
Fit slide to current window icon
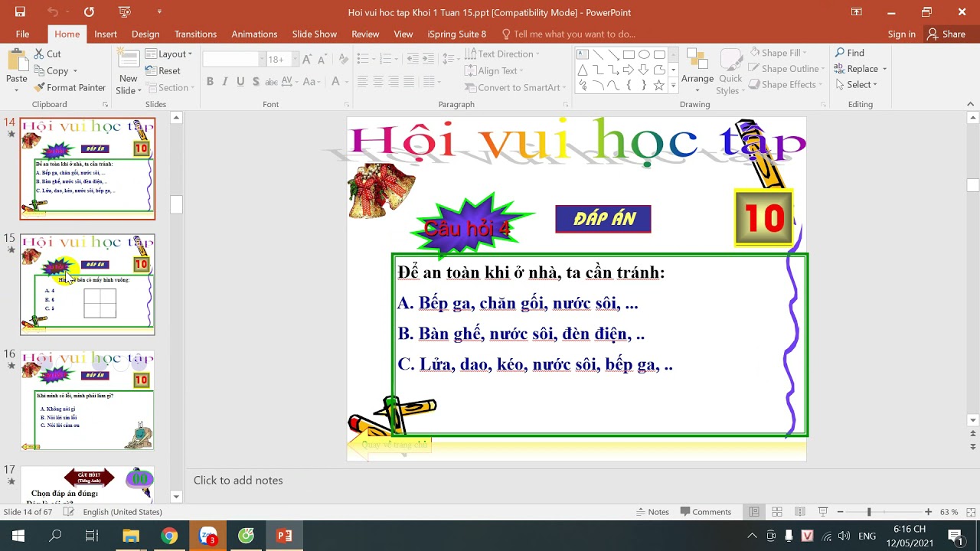(970, 512)
